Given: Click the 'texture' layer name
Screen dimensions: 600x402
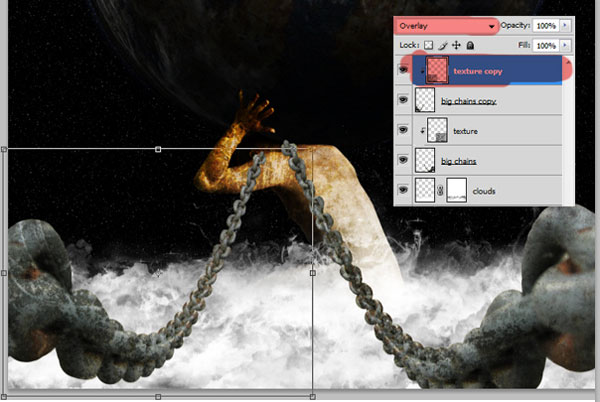Looking at the screenshot, I should pos(465,131).
